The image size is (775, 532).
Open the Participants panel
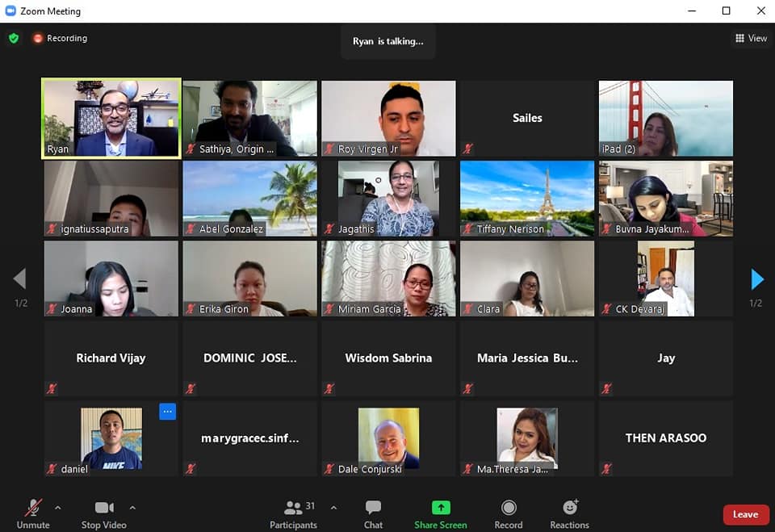click(293, 514)
